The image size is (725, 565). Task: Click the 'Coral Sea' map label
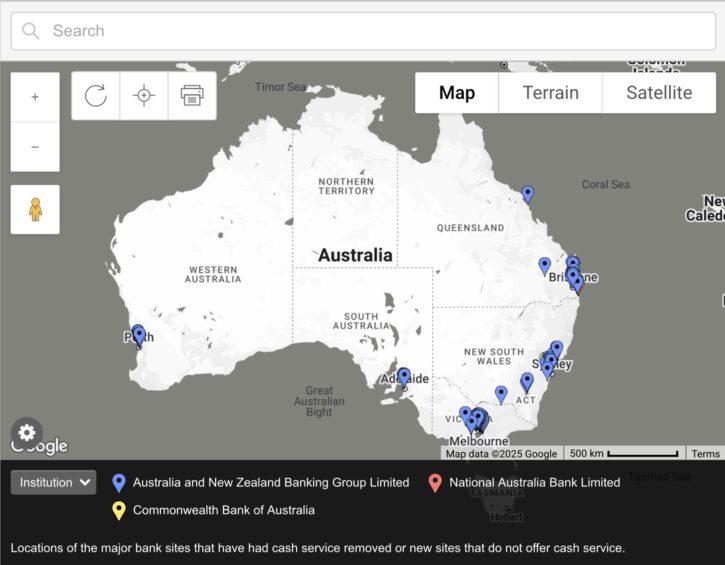(605, 184)
